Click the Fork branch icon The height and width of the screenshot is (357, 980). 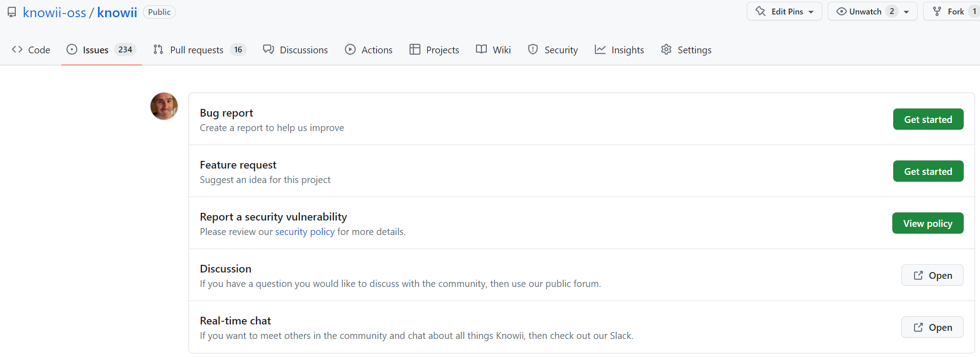[x=937, y=11]
